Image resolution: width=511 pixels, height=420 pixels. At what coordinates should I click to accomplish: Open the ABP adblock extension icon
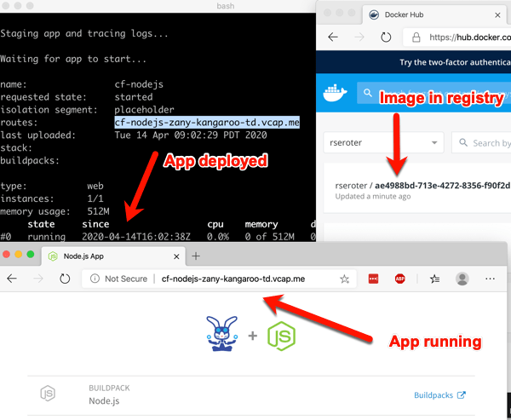point(399,279)
